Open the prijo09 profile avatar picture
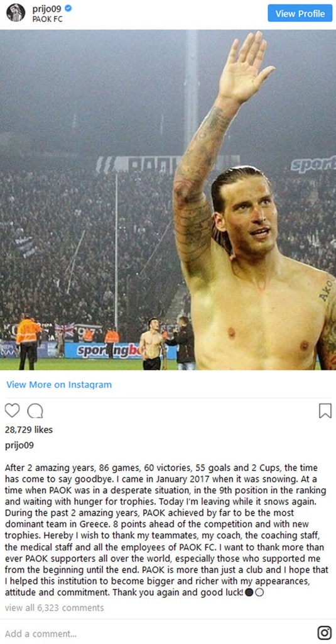 click(x=16, y=13)
